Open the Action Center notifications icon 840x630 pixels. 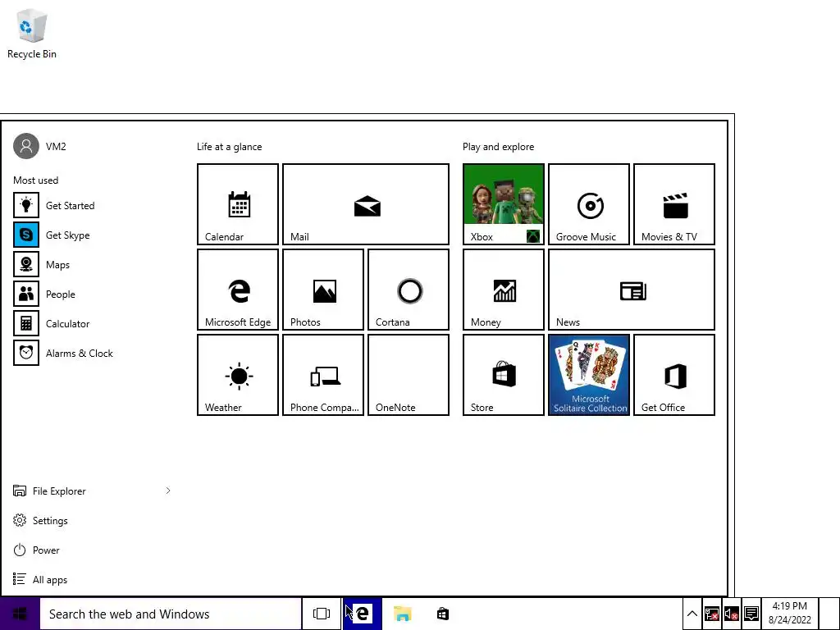click(751, 614)
